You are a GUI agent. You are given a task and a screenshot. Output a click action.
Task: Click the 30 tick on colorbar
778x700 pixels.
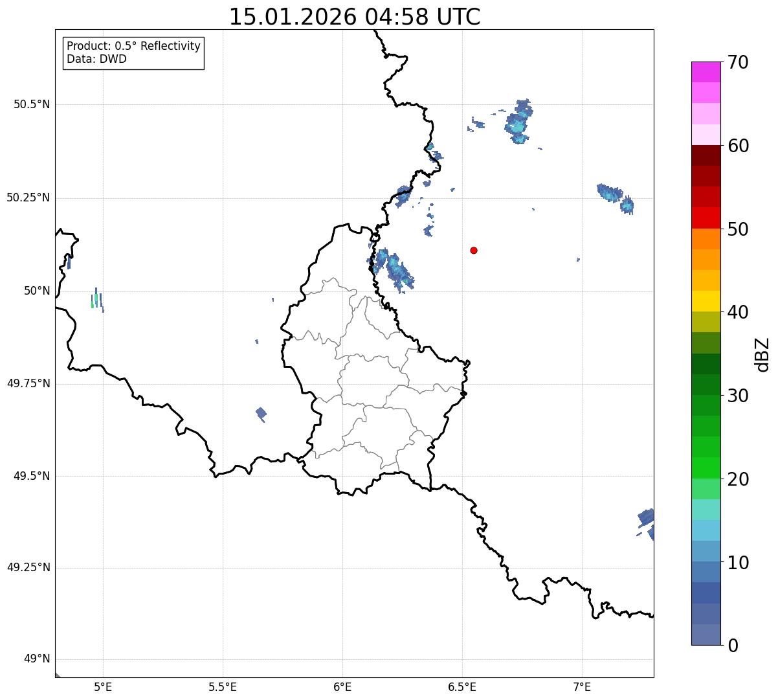coord(738,396)
